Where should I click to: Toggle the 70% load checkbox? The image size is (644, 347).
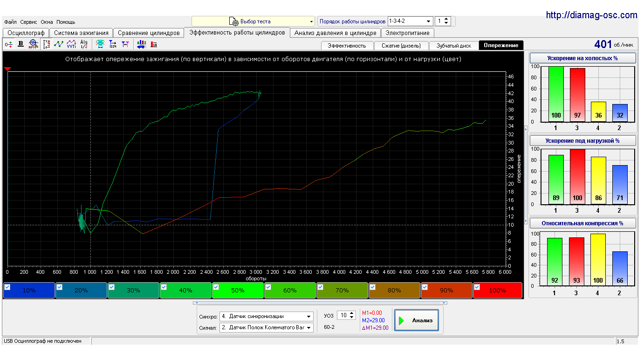tap(320, 287)
